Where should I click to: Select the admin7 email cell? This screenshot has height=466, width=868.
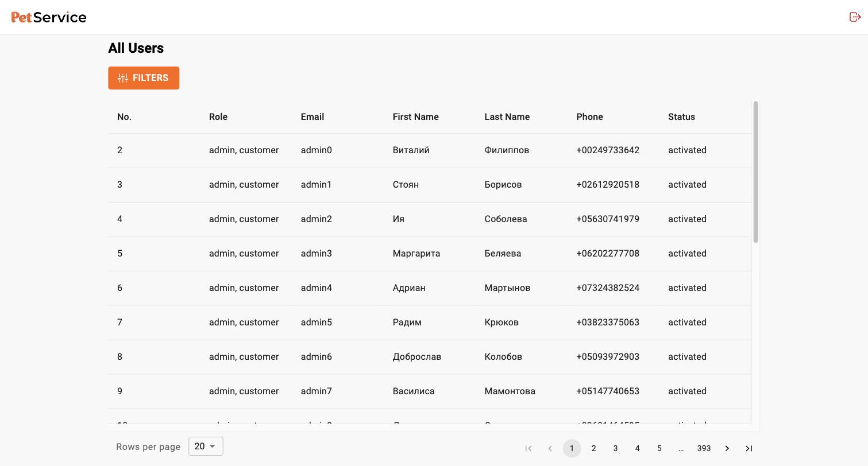click(317, 391)
